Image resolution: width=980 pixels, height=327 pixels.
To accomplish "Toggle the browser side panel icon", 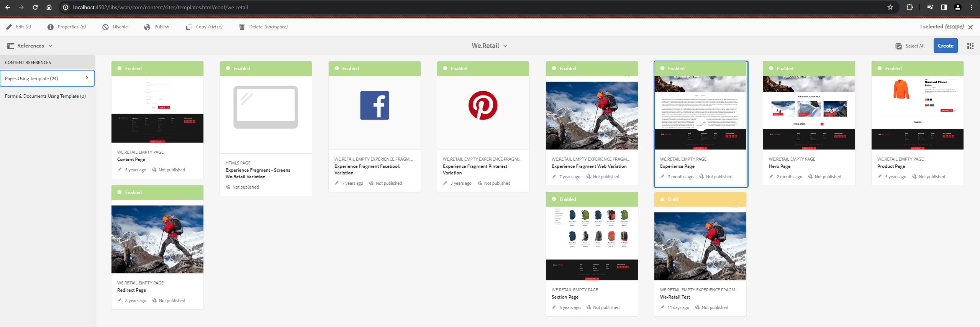I will 944,7.
